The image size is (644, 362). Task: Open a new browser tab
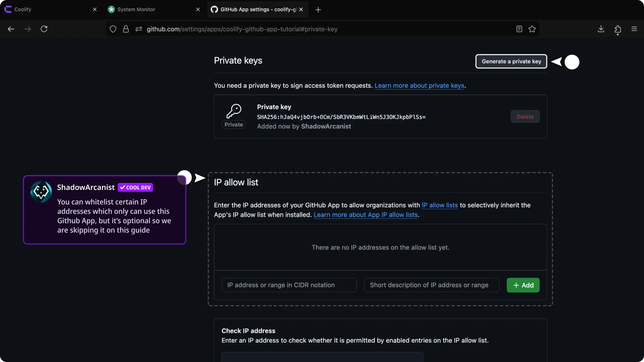(318, 10)
